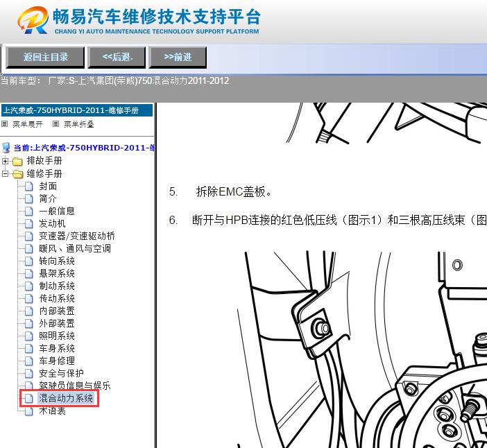Select the root node 当前:上汽荣威-750HYBRID-2011

(x=84, y=148)
